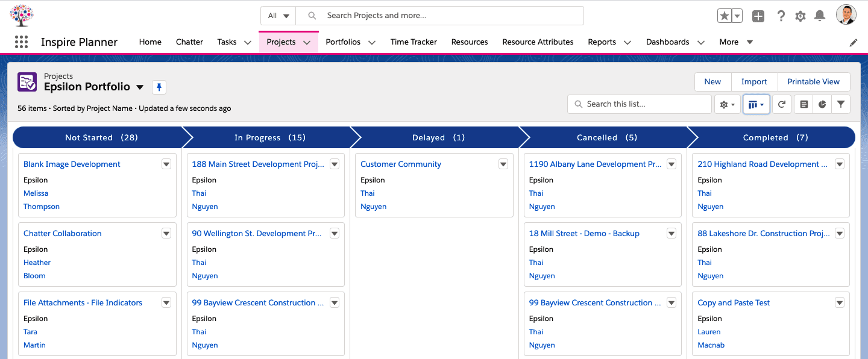Open the Customer Community card actions dropdown
Image resolution: width=868 pixels, height=359 pixels.
pyautogui.click(x=503, y=163)
